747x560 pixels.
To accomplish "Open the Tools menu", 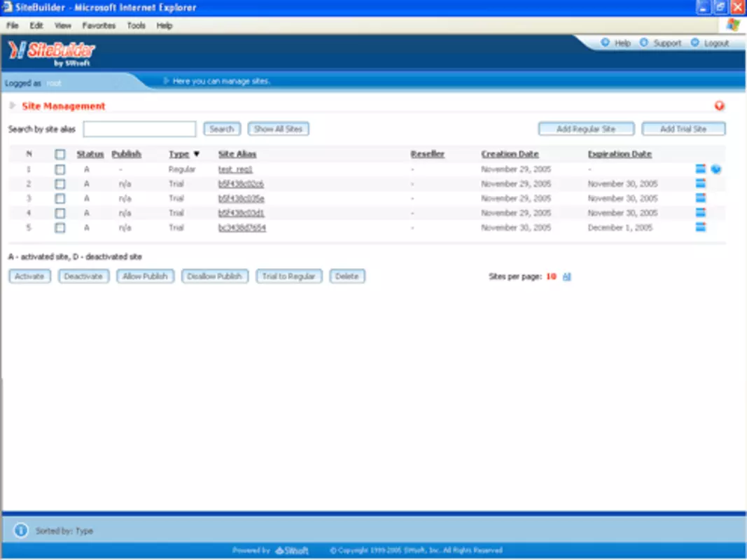I will pyautogui.click(x=137, y=26).
